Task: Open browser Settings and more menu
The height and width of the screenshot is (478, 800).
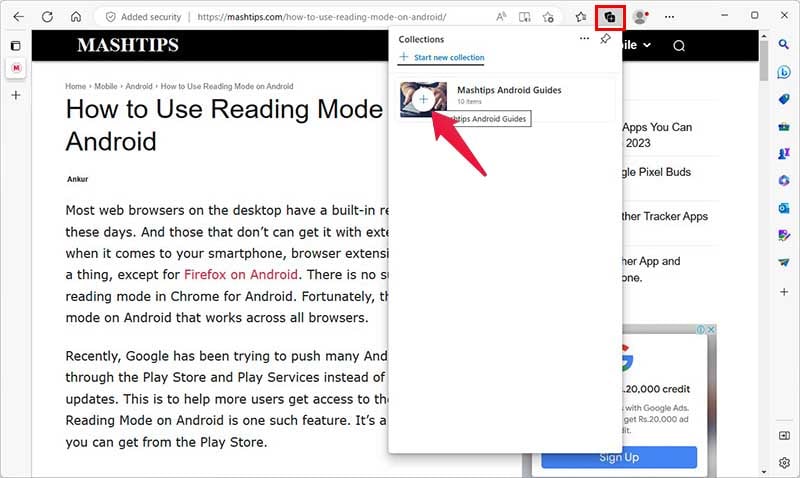Action: click(x=669, y=17)
